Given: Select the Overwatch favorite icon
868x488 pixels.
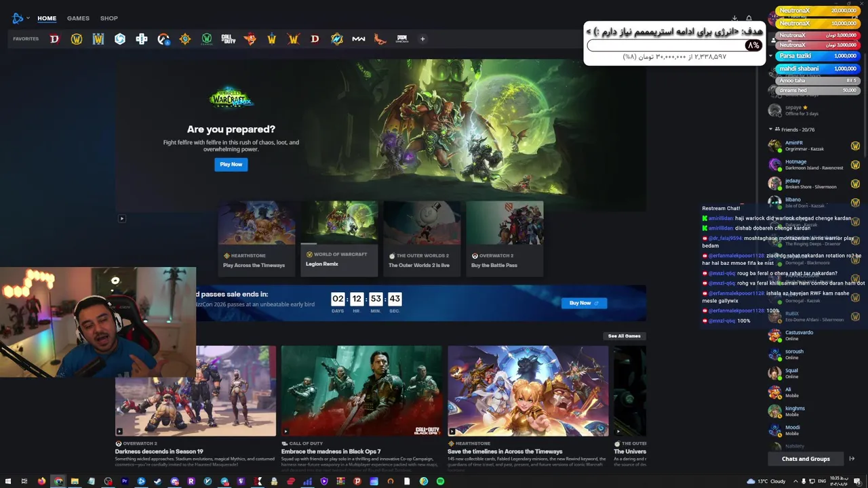Looking at the screenshot, I should point(163,39).
